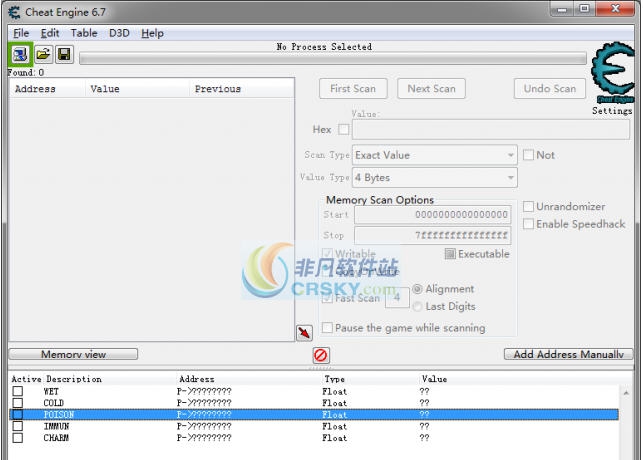
Task: Click the red delete all addresses icon
Action: [321, 355]
